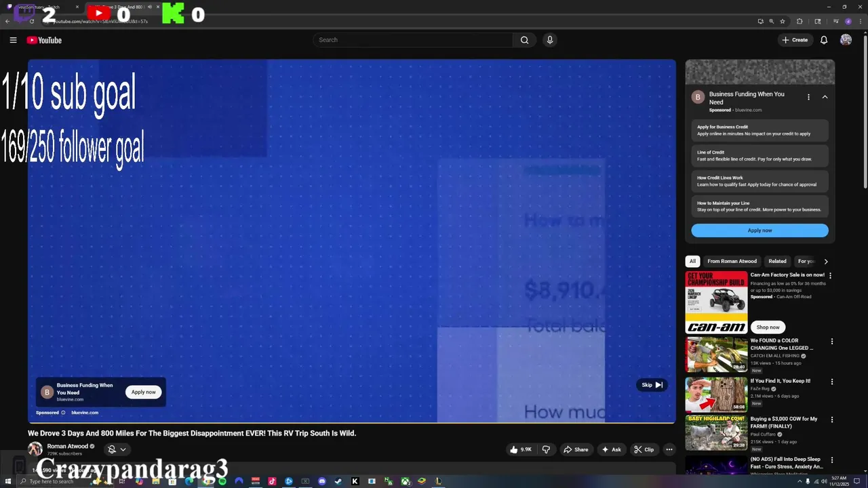The height and width of the screenshot is (488, 868).
Task: Open options for If You Find It video
Action: coord(832,382)
